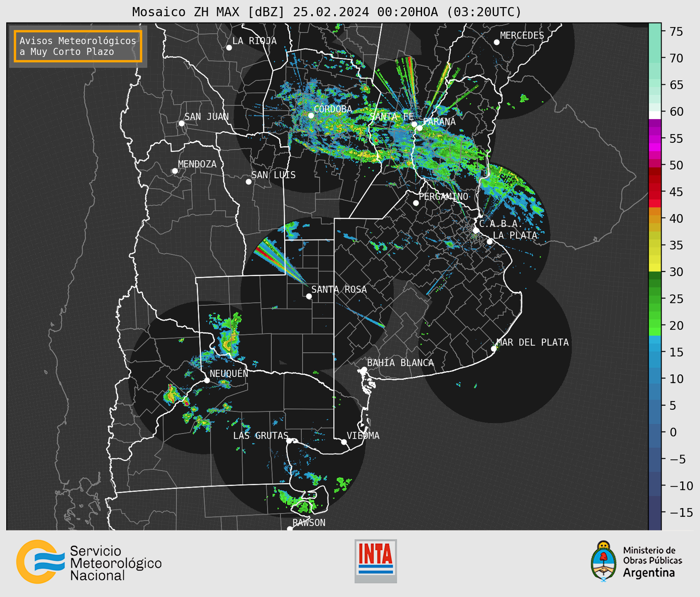The image size is (700, 597).
Task: Click the NEUQUÉN city marker dot
Action: tap(207, 380)
